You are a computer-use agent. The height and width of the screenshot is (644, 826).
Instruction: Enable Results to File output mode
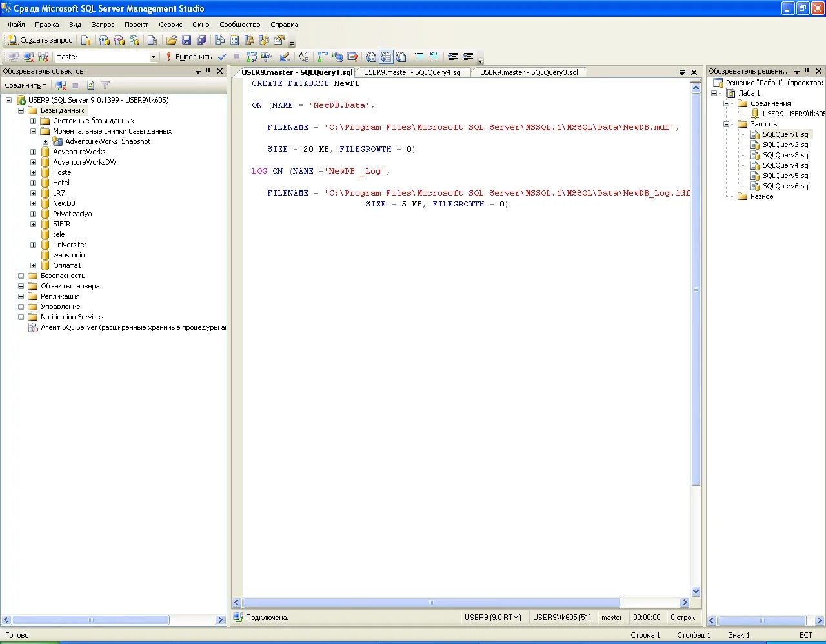click(401, 57)
